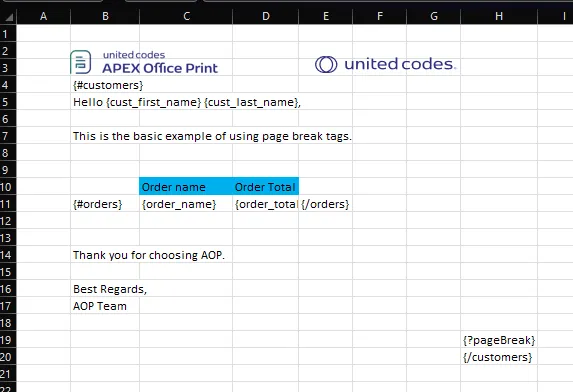Select row 16 header
This screenshot has width=573, height=392.
click(8, 289)
